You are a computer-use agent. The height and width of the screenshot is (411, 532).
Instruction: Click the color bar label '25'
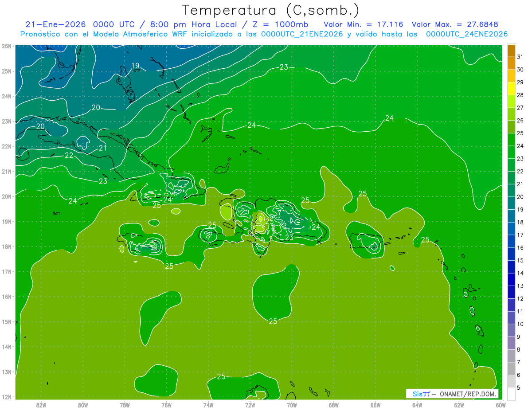click(x=520, y=133)
